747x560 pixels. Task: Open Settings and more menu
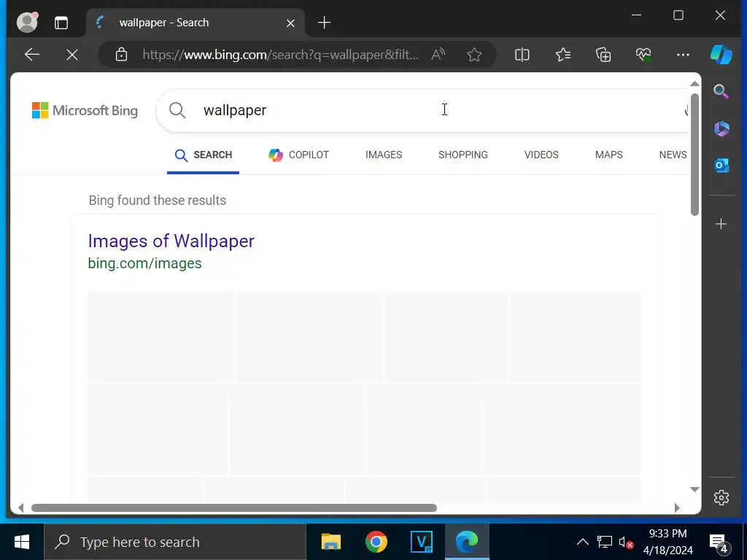click(683, 55)
